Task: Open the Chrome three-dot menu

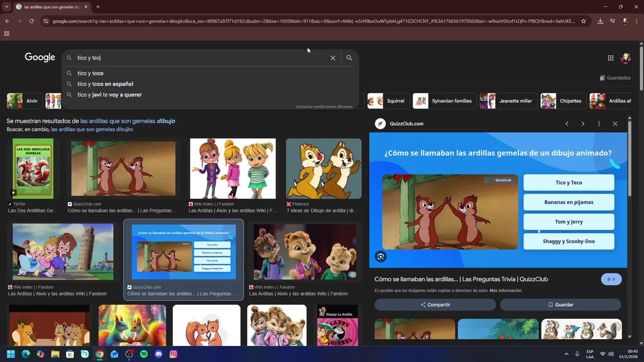Action: 636,21
